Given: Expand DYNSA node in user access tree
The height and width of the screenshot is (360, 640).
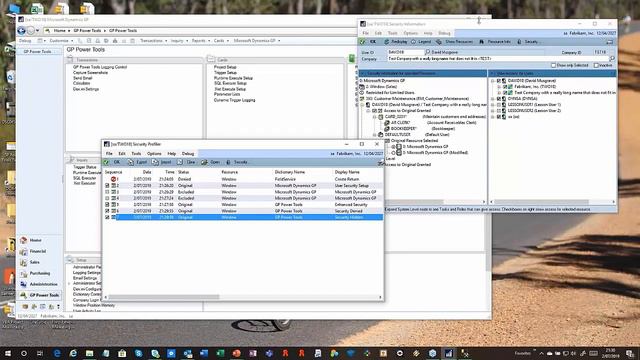Looking at the screenshot, I should (493, 99).
